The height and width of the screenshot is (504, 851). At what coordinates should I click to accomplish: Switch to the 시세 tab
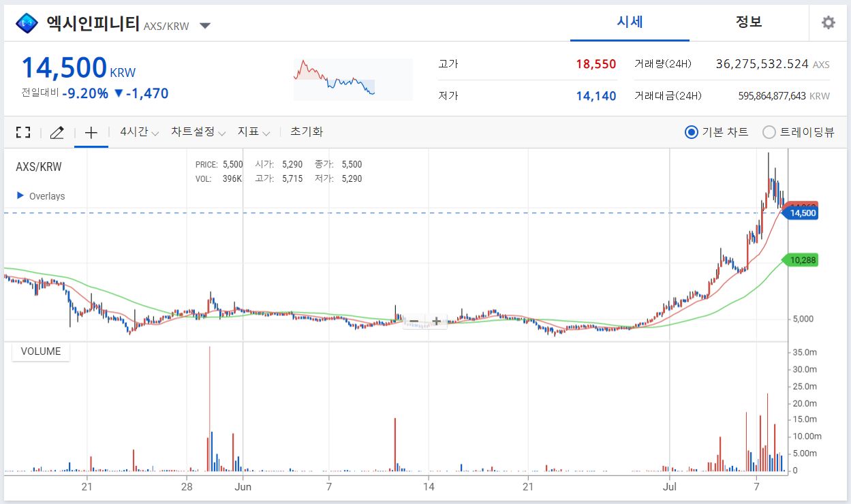pyautogui.click(x=630, y=22)
